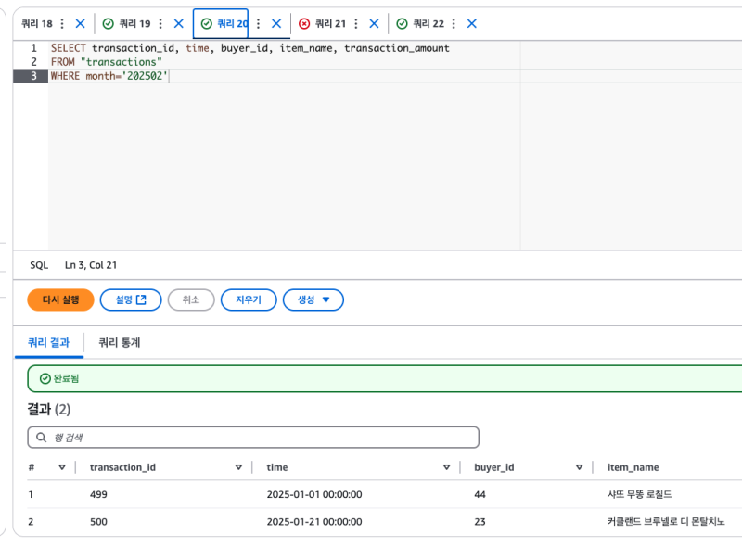Open the three-dot menu for 쿼리 18

point(62,24)
